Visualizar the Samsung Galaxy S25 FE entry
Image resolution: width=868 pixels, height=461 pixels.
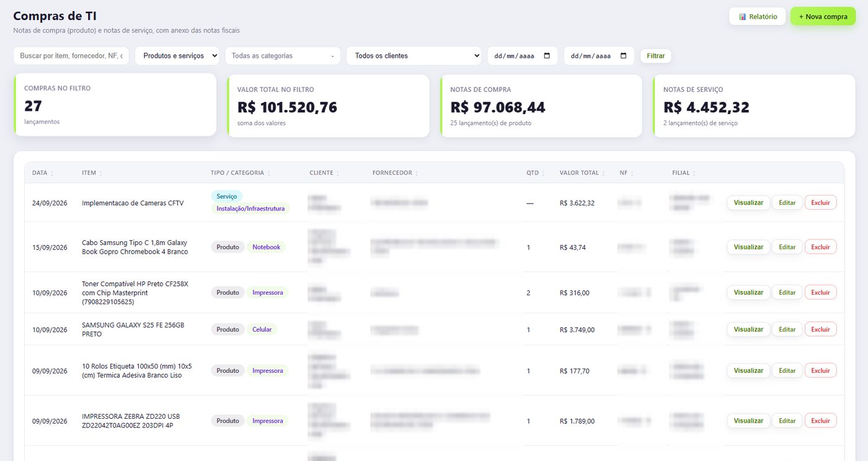(748, 329)
